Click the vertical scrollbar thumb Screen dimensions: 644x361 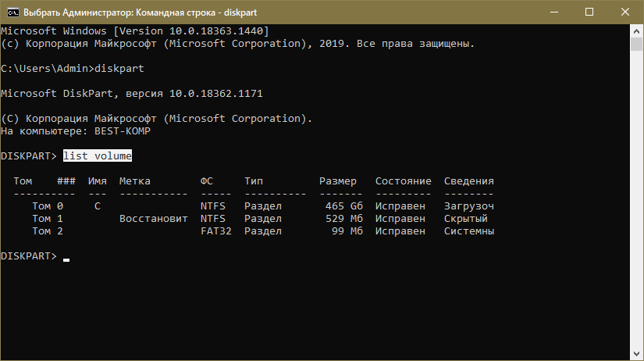tap(637, 44)
